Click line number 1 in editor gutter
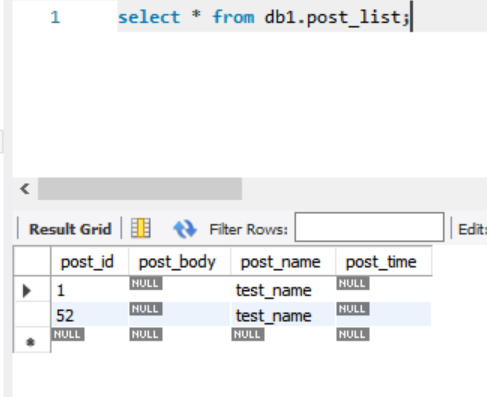 tap(55, 17)
